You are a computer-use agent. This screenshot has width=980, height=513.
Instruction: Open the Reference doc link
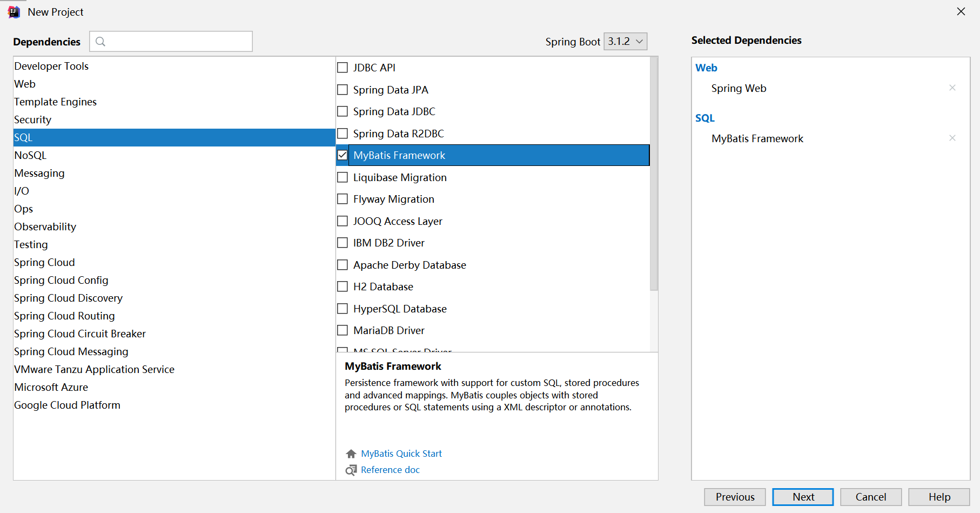[390, 470]
